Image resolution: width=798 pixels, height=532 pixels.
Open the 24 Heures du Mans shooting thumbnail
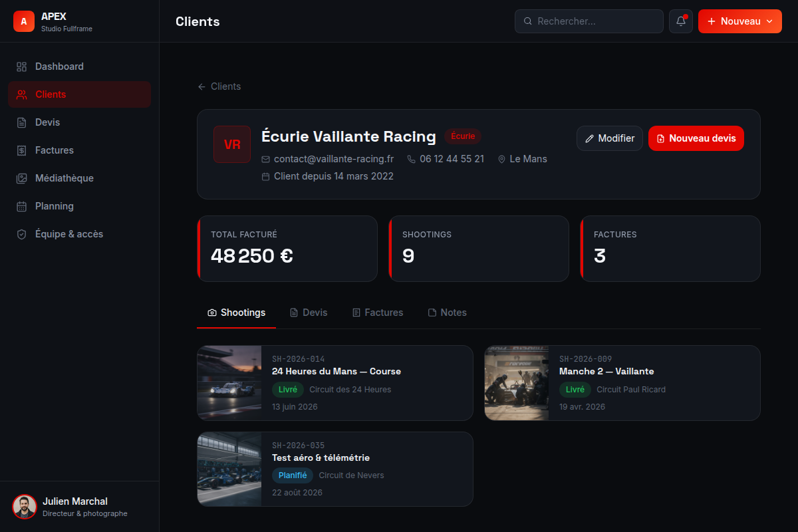[x=229, y=383]
